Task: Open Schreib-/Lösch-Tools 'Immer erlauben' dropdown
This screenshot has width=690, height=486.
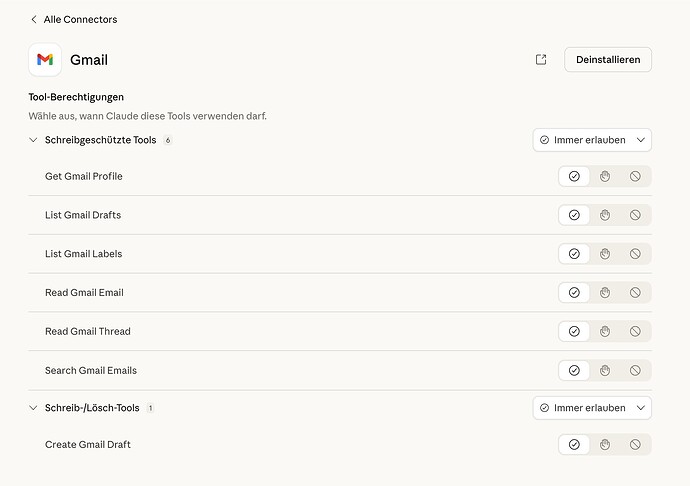Action: pos(592,408)
